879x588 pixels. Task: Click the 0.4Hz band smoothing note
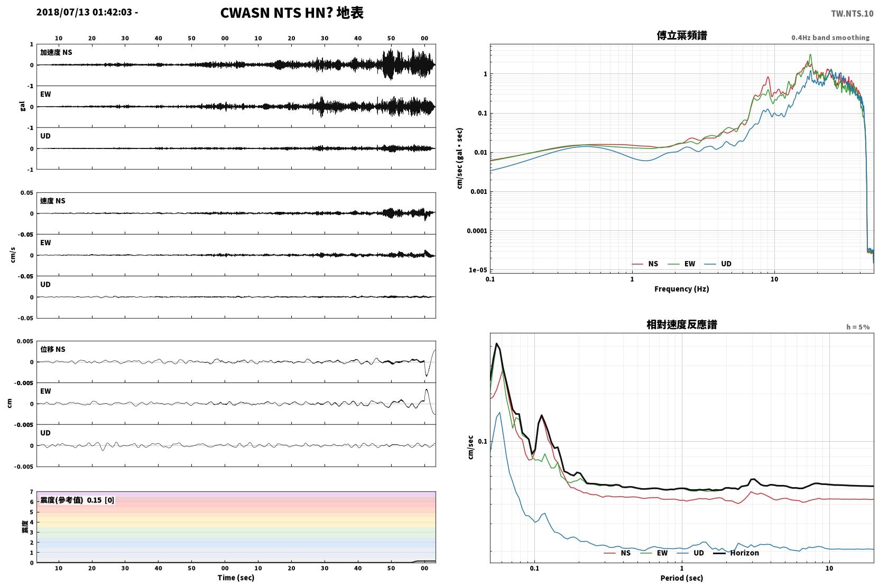click(830, 38)
